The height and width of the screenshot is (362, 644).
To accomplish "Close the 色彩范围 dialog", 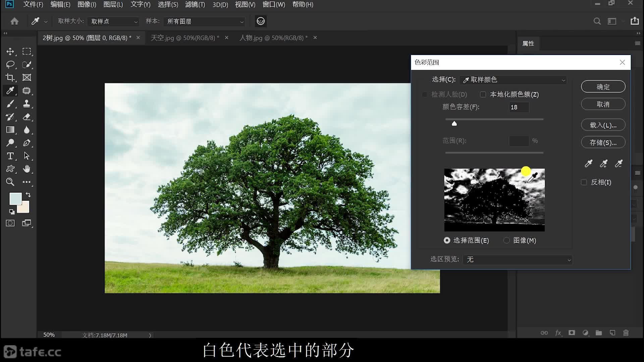I will (x=622, y=62).
